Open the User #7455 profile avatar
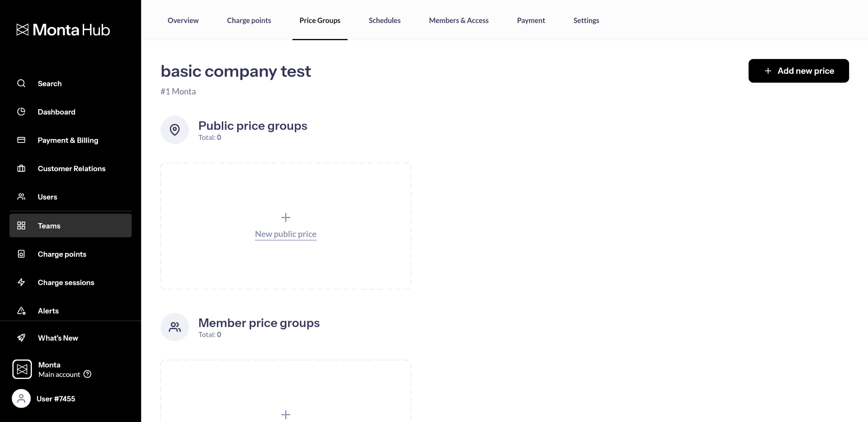 point(21,399)
